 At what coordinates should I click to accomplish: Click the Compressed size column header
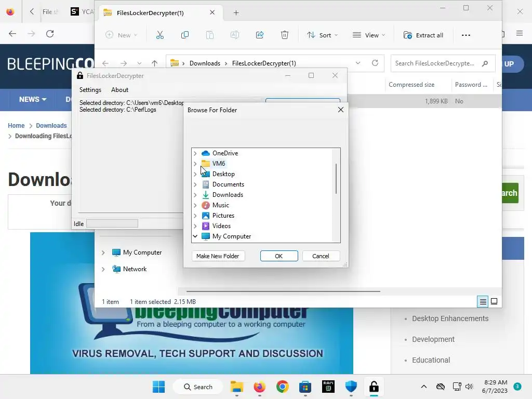(x=411, y=85)
